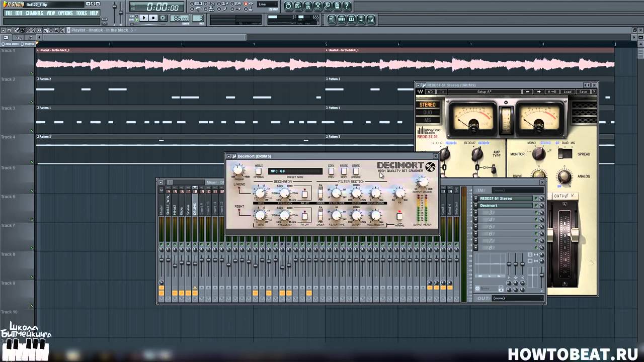
Task: Open the Playlist view icon
Action: [x=332, y=20]
